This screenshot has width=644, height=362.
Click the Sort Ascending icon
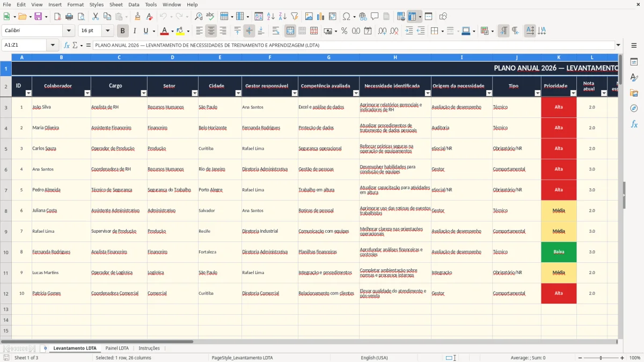[x=271, y=17]
